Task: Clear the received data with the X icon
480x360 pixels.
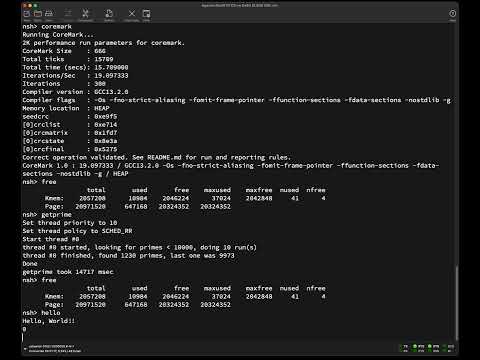Action: (x=132, y=14)
